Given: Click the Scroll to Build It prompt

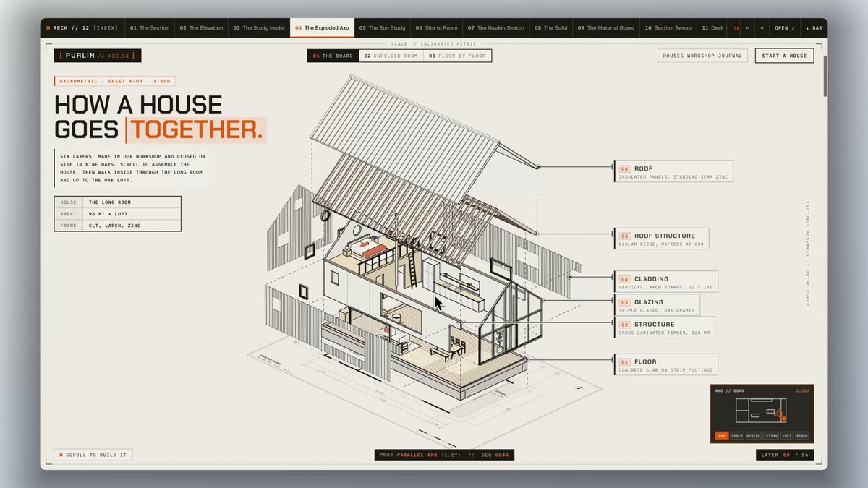Looking at the screenshot, I should pyautogui.click(x=93, y=455).
